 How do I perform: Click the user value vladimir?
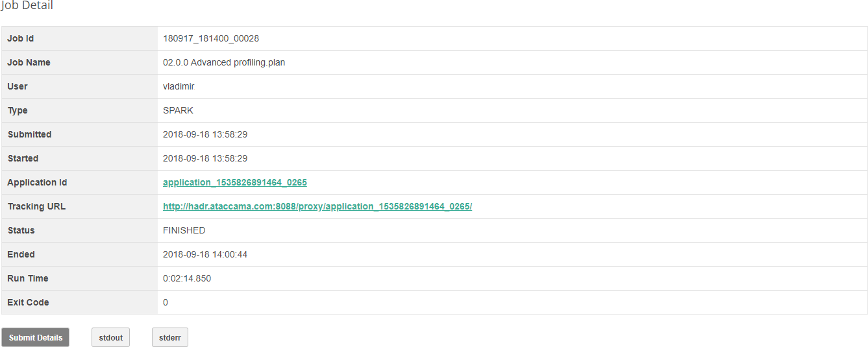click(x=179, y=86)
